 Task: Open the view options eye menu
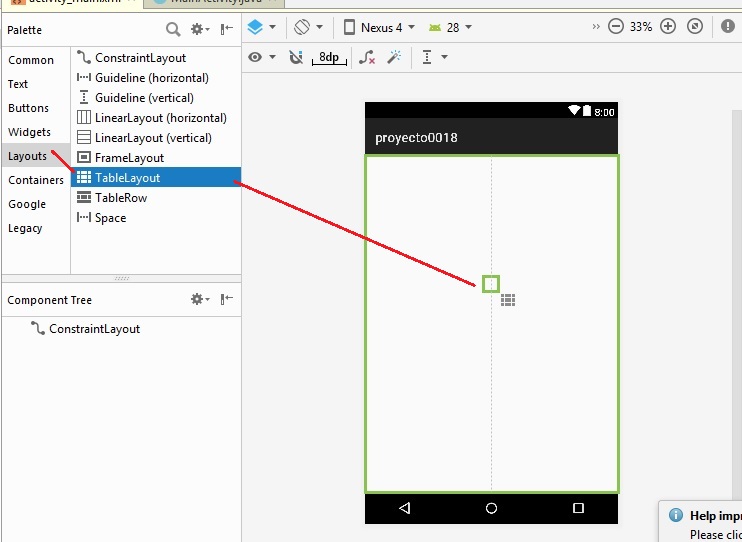point(261,58)
